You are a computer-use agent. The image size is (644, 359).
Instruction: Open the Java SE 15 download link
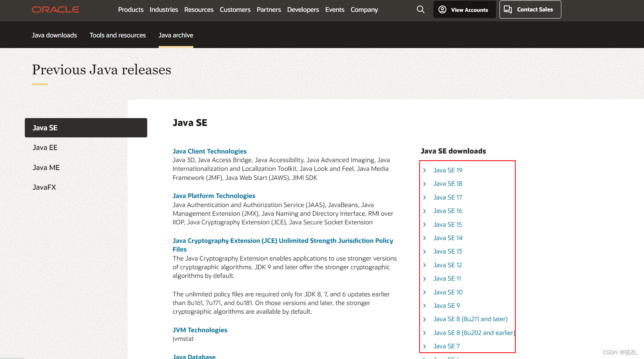pos(448,224)
